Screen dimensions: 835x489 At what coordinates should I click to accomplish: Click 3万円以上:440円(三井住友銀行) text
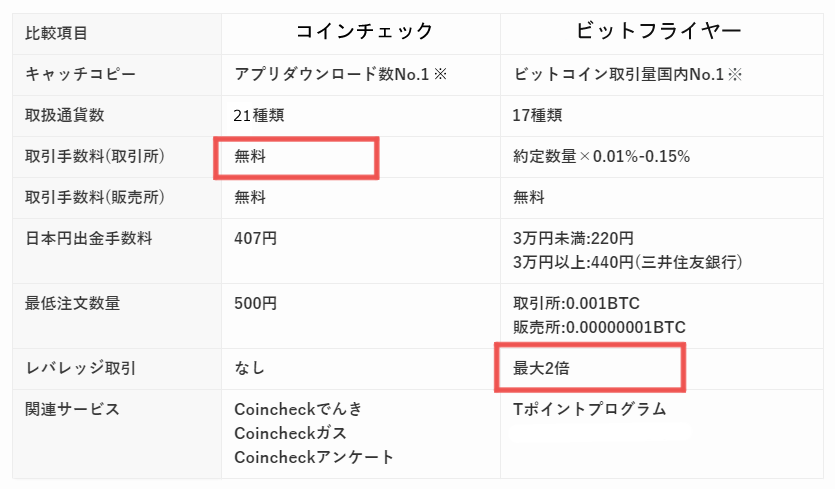tap(627, 262)
